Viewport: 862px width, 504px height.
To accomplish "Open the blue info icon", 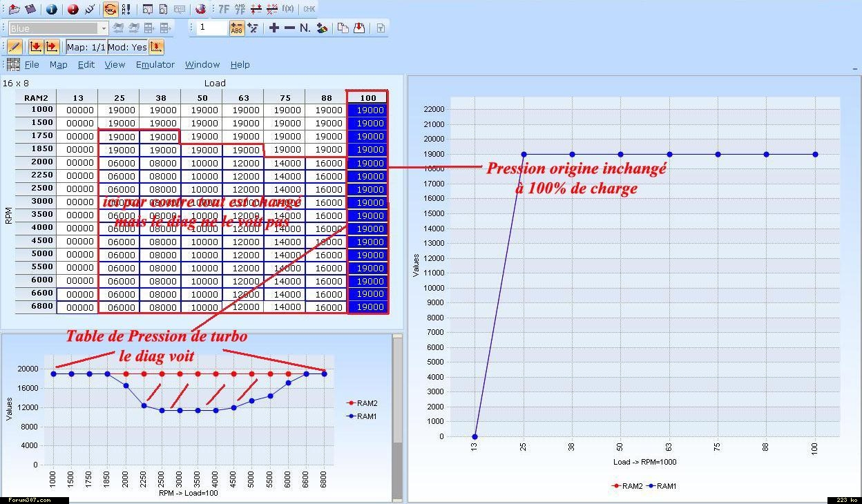I will click(52, 9).
